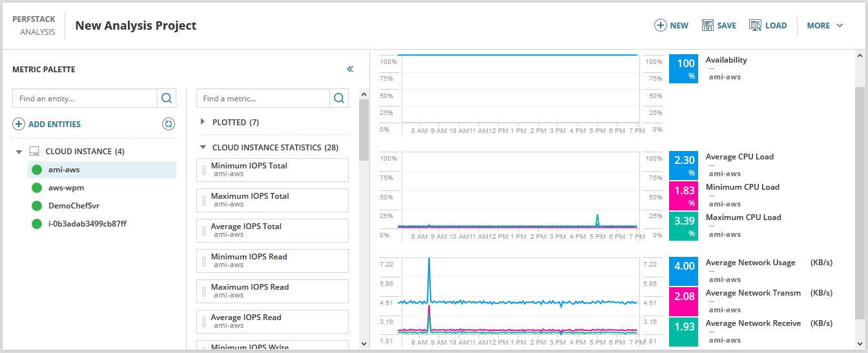Screen dimensions: 868x353
Task: Click the drag handle on Minimum IOPS Total
Action: coord(204,170)
